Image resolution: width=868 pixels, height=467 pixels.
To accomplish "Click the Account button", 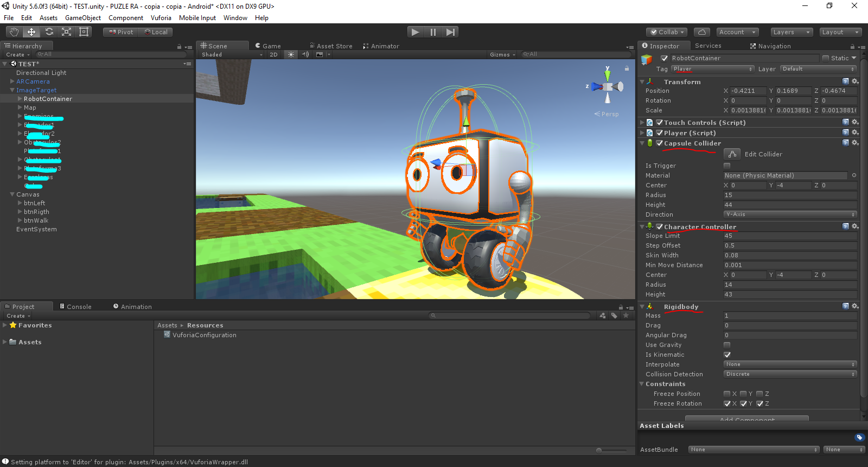I will point(737,32).
